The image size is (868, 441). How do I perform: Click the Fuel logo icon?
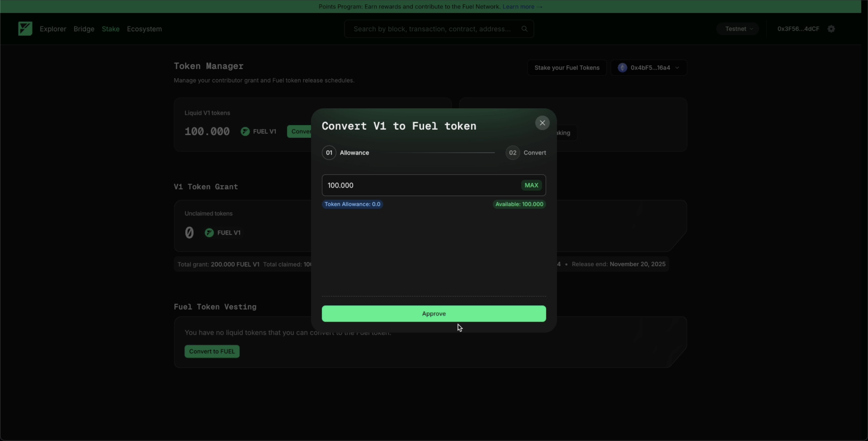tap(25, 29)
